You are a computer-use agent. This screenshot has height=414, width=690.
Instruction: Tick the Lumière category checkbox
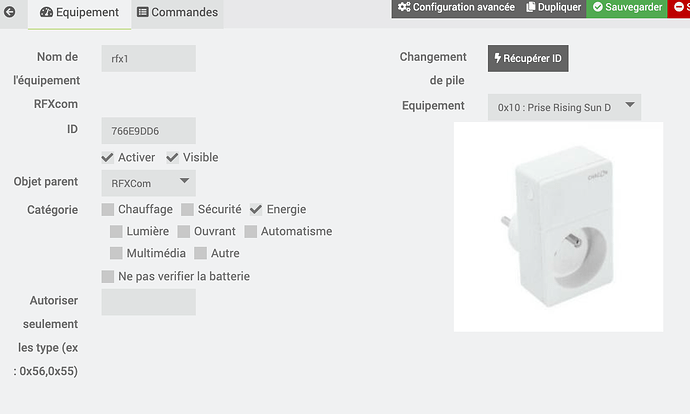coord(116,231)
